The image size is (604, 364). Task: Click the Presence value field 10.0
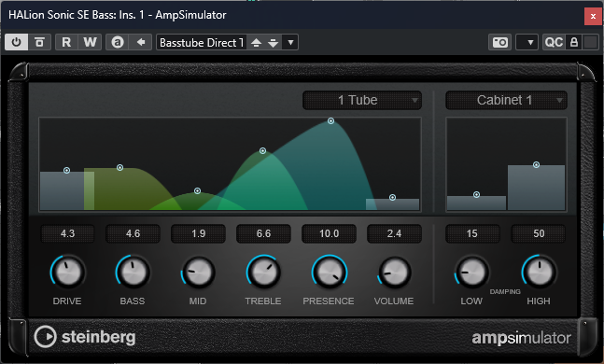click(329, 233)
